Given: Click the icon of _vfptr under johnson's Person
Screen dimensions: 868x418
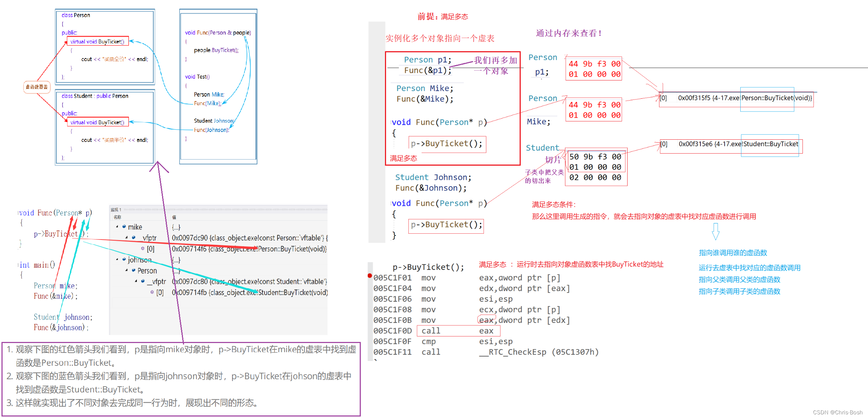Looking at the screenshot, I should pos(143,281).
